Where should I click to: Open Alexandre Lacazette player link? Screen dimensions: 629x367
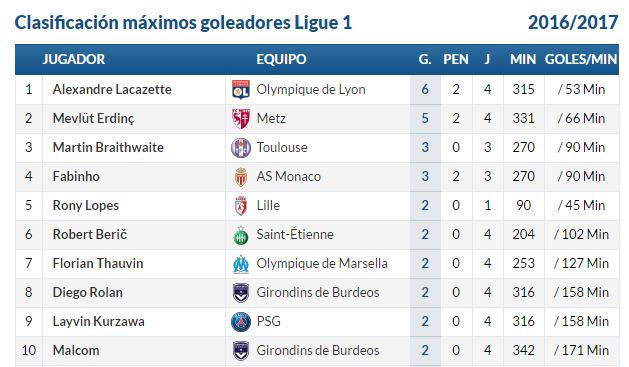(x=112, y=89)
